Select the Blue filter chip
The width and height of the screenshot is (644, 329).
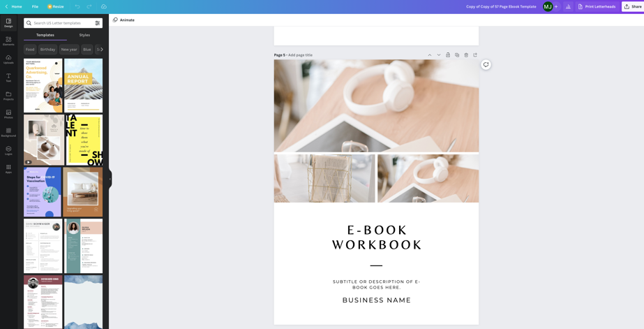[x=87, y=50]
